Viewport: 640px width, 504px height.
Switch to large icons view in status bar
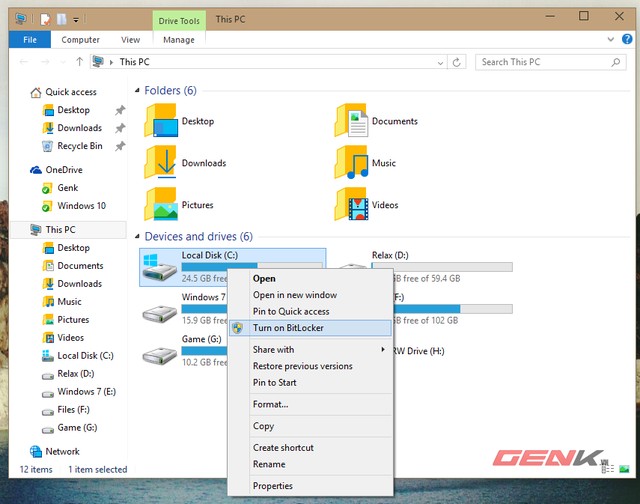tap(624, 469)
